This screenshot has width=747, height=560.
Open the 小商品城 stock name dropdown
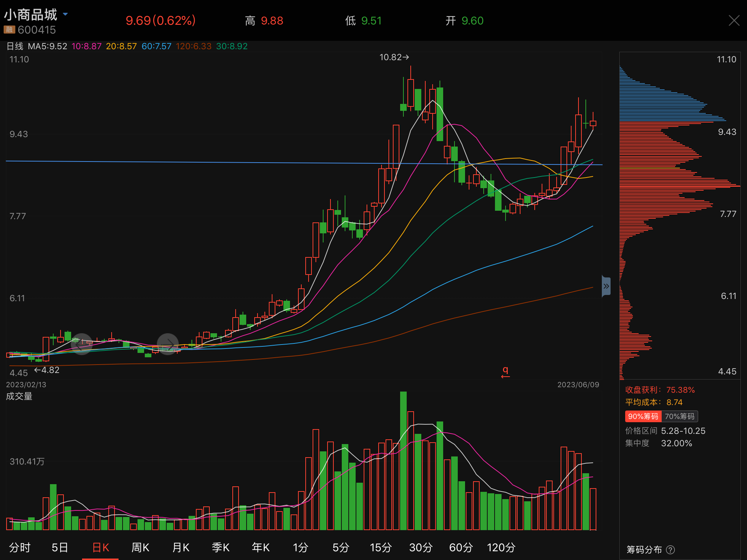(x=65, y=14)
